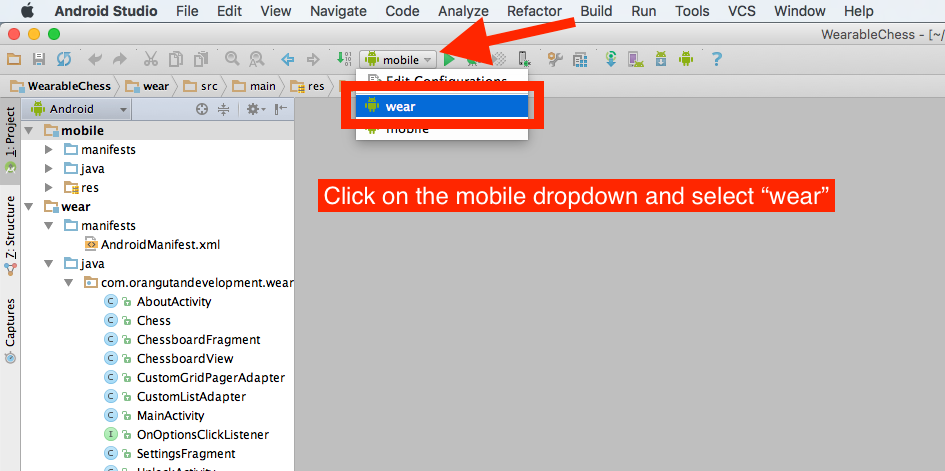Click the Undo toolbar arrow
This screenshot has height=471, width=945.
pos(95,59)
